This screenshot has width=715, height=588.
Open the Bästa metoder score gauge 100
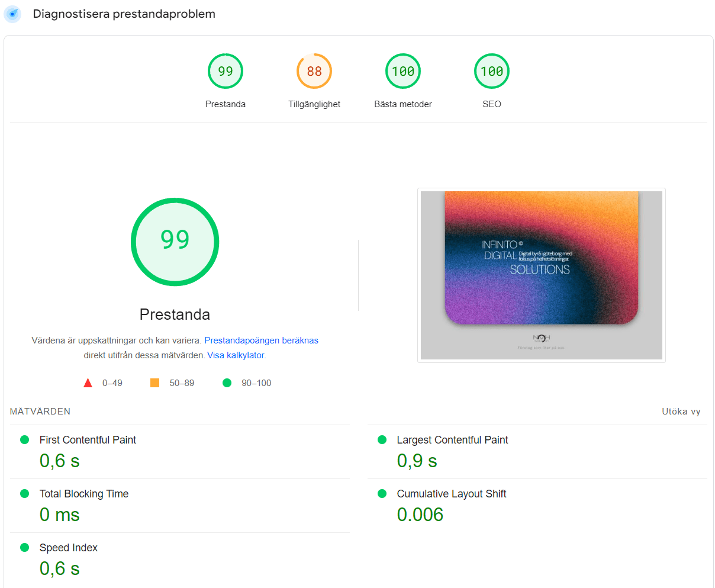(403, 71)
